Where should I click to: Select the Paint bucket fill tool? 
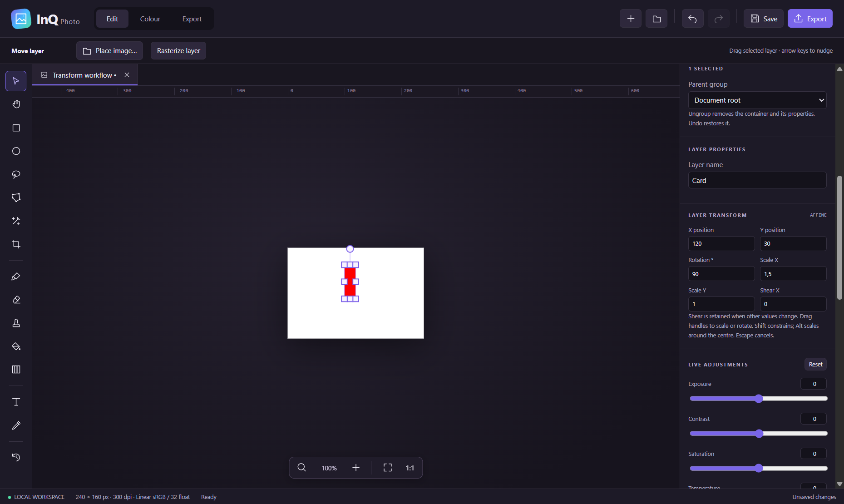pyautogui.click(x=16, y=346)
